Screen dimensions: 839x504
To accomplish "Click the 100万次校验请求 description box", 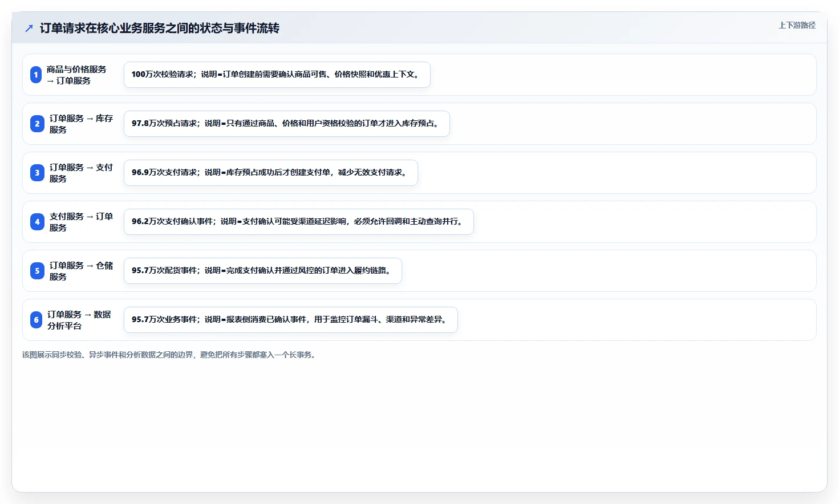I will (x=277, y=75).
